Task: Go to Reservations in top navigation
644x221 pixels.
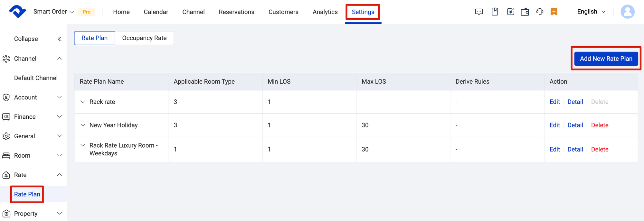Action: click(x=236, y=12)
